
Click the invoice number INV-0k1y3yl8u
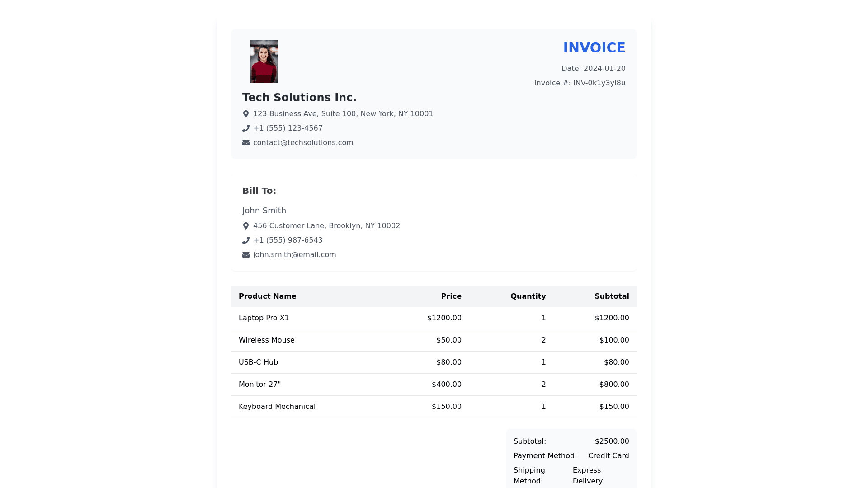pos(599,83)
